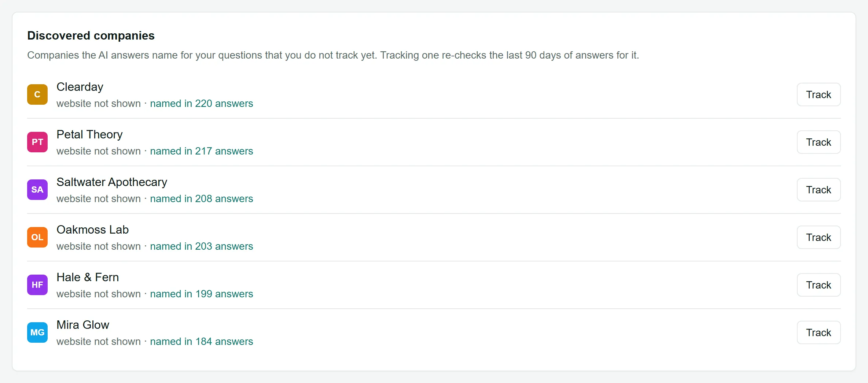Track the Mira Glow company
868x383 pixels.
coord(819,332)
